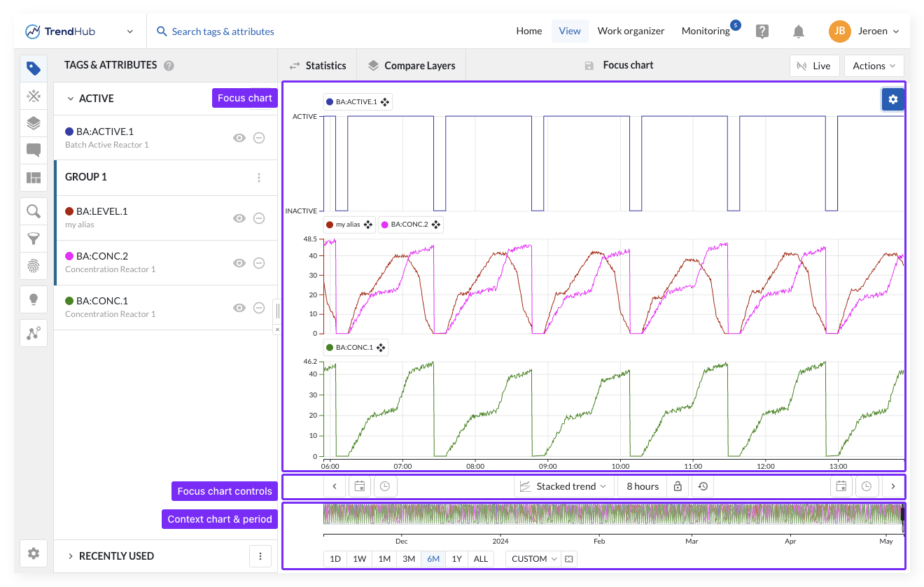
Task: Open the Monitoring menu item
Action: [706, 31]
